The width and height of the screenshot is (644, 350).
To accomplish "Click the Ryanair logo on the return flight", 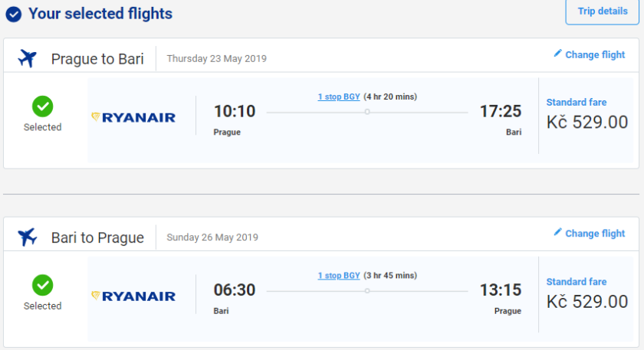I will [133, 296].
